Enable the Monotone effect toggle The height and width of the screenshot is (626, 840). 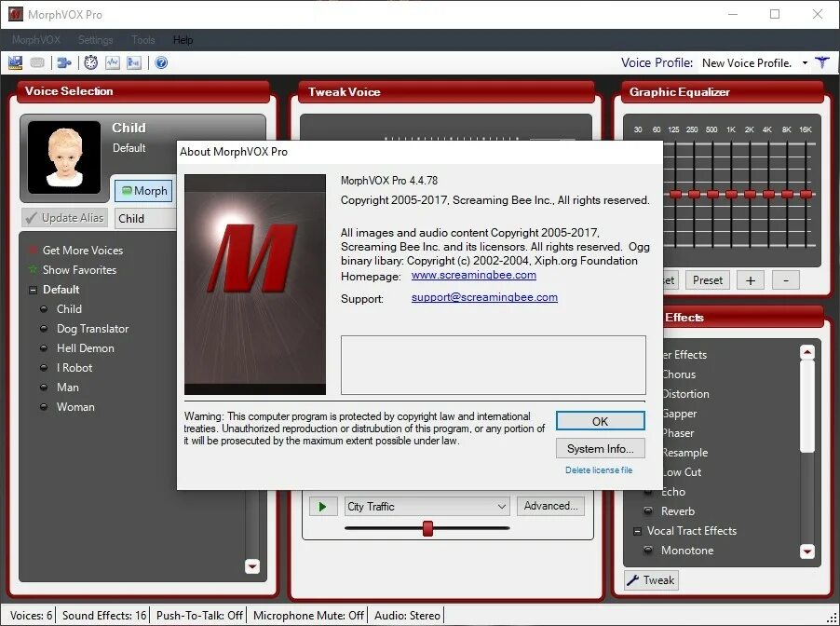tap(648, 550)
